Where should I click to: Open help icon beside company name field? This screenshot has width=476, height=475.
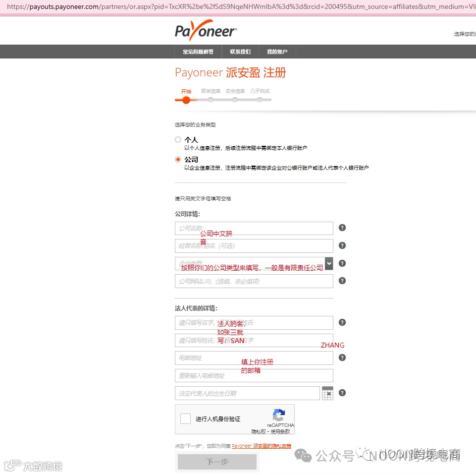click(342, 228)
